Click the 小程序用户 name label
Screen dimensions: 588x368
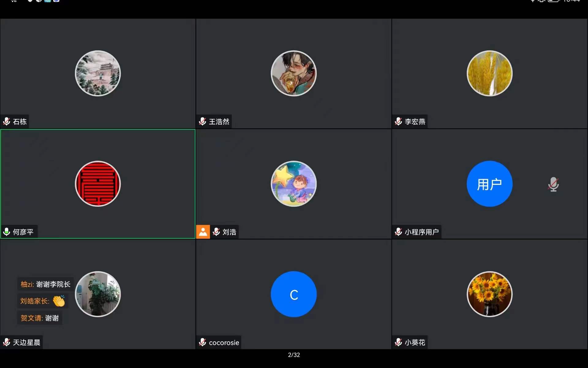tap(421, 232)
